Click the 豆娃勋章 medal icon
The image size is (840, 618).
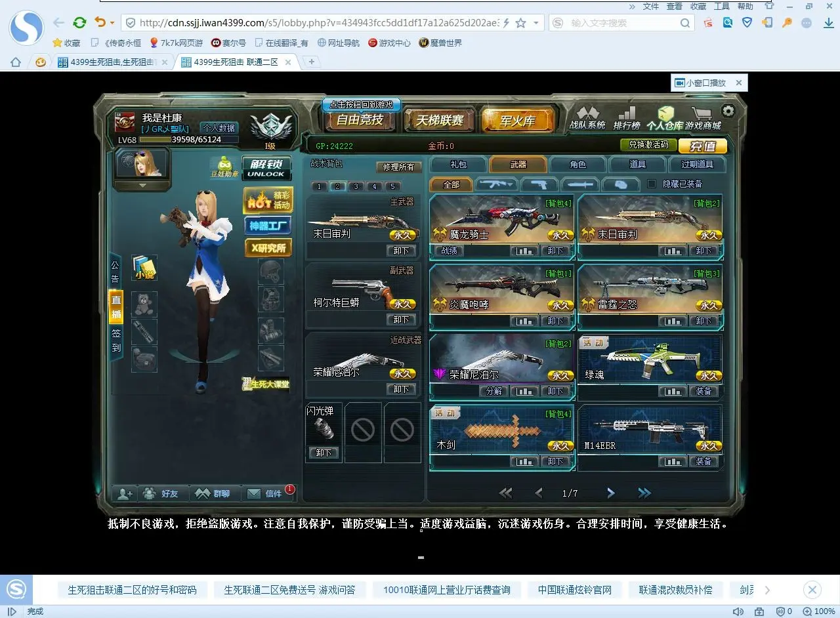[x=224, y=167]
